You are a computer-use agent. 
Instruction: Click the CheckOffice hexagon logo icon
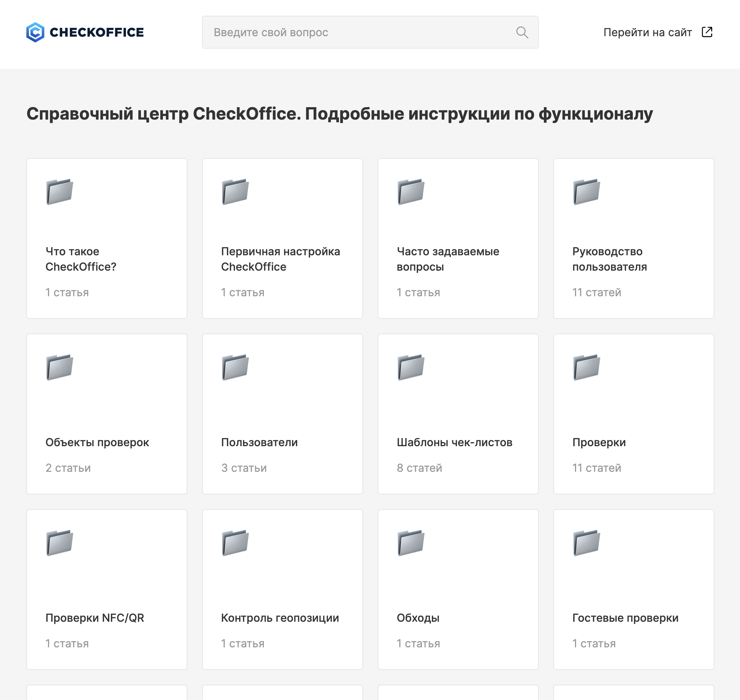pos(35,33)
